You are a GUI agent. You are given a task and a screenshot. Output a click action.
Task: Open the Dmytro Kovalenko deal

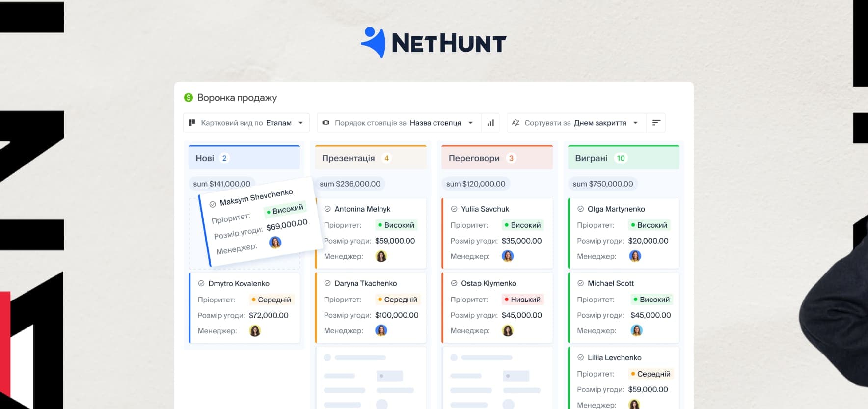(x=239, y=283)
